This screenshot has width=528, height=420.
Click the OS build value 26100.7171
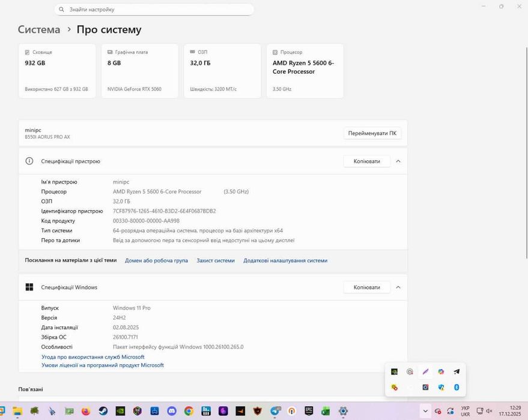[x=126, y=337]
